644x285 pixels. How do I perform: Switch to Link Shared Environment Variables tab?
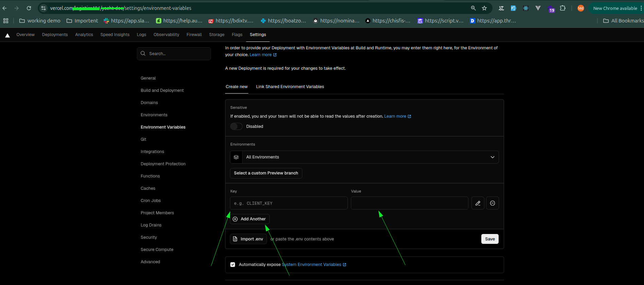point(290,87)
